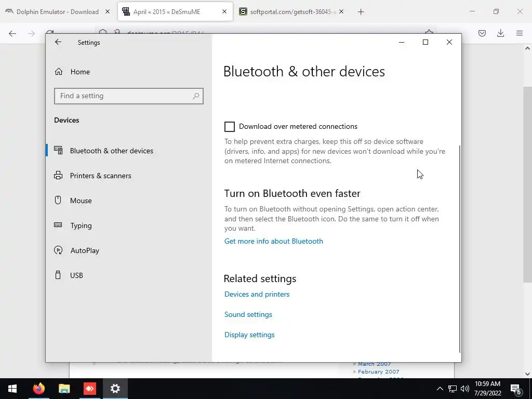The height and width of the screenshot is (399, 532).
Task: Click the Firefox back navigation arrow
Action: pos(12,33)
